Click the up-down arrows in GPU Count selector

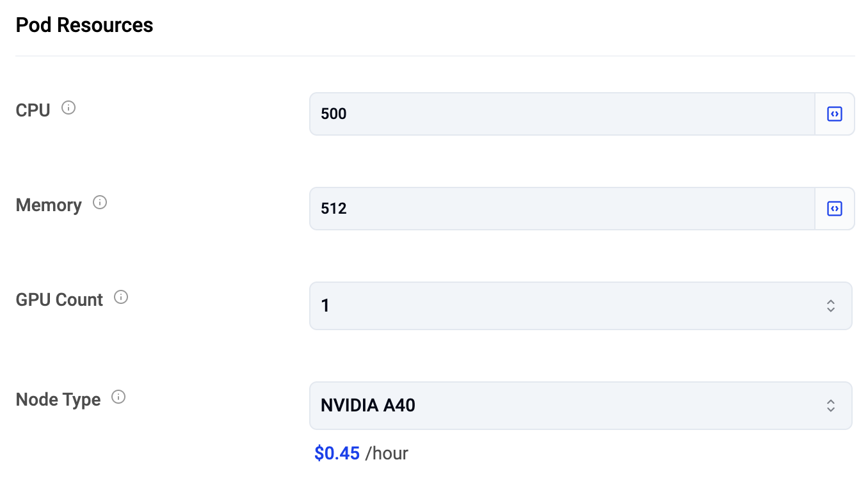point(831,306)
